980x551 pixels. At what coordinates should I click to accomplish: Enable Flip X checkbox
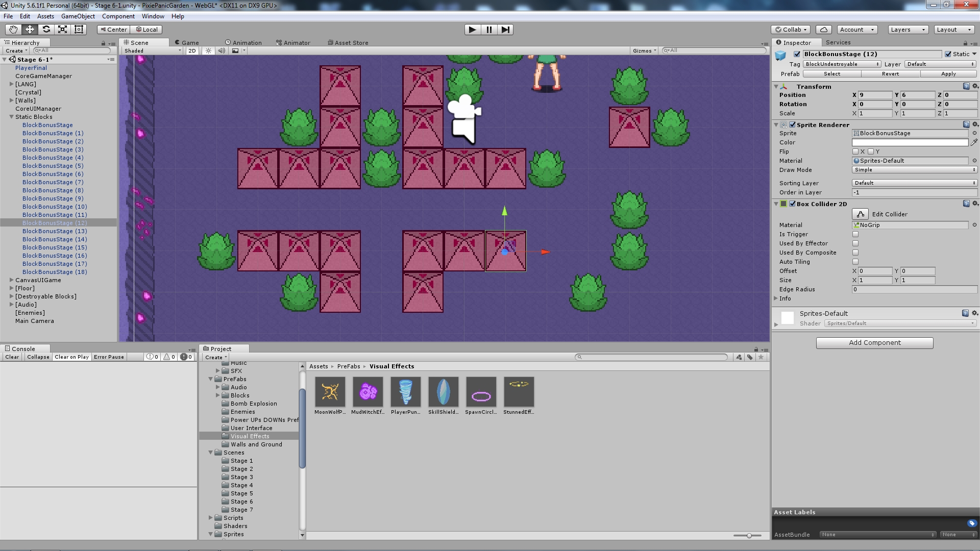click(x=855, y=152)
